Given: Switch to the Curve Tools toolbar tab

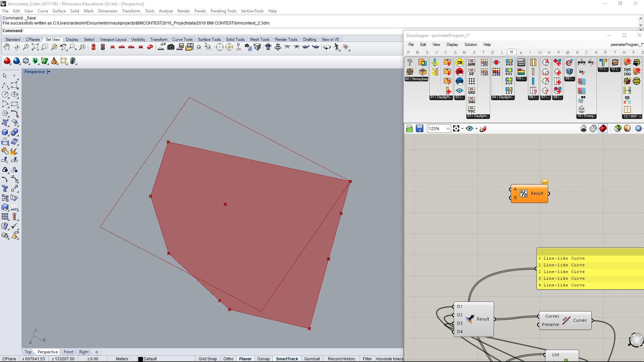Looking at the screenshot, I should [x=182, y=40].
